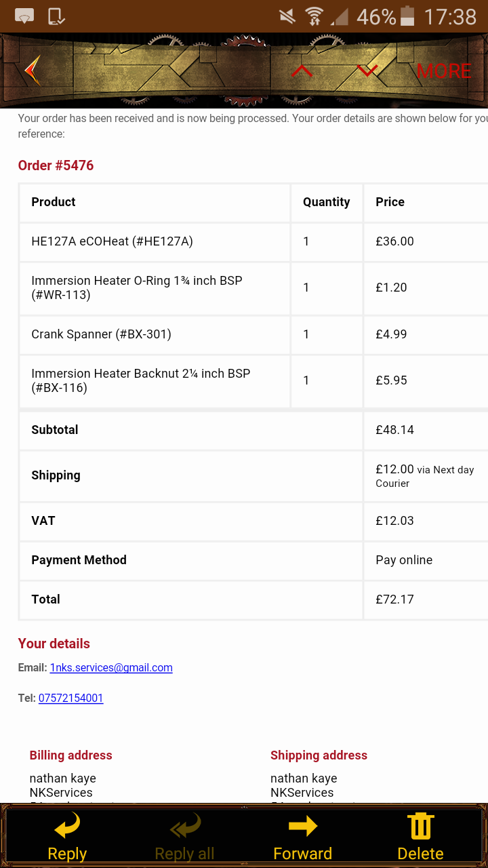
Task: Tap the back arrow icon
Action: 32,71
